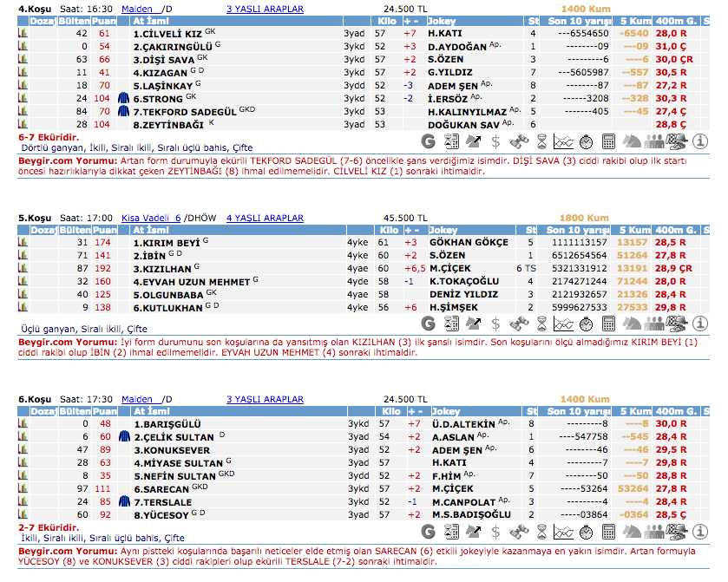Click line graph icon under race 4
This screenshot has height=582, width=728.
[564, 141]
